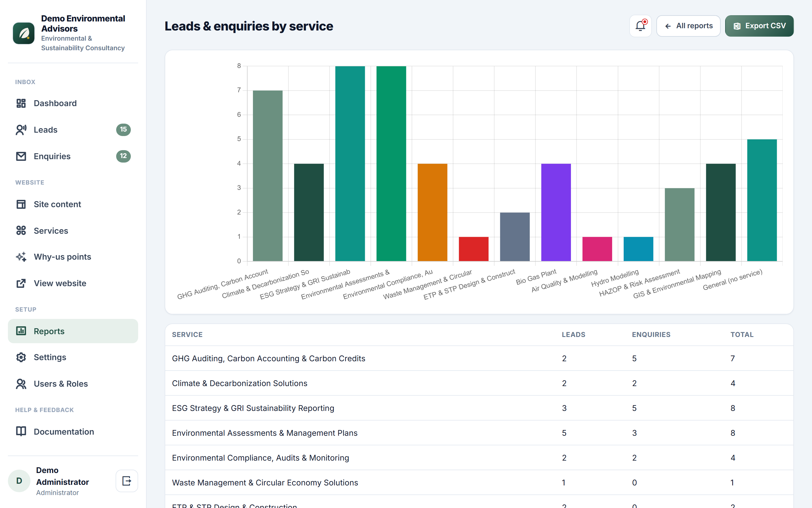
Task: Click the purple Bio Gas Plant bar
Action: point(556,212)
